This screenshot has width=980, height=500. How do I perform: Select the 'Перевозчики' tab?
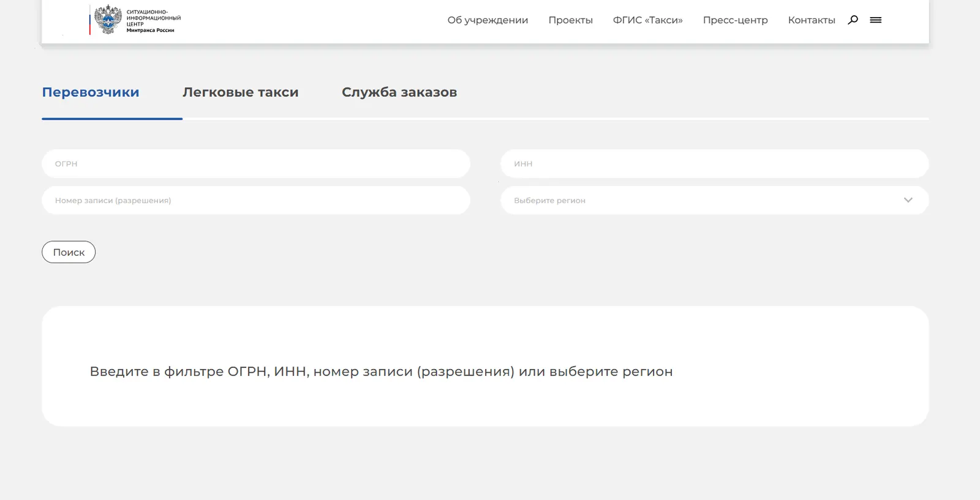[x=91, y=92]
